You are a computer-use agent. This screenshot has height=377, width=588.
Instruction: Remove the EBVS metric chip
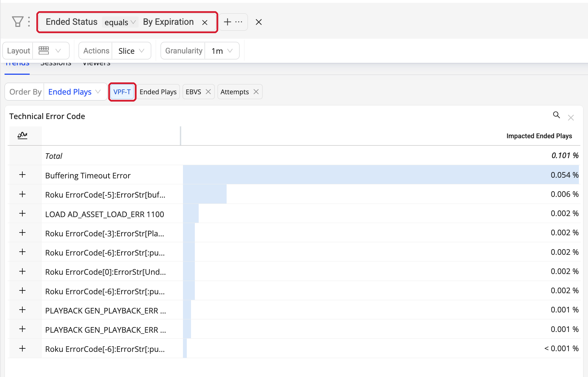pyautogui.click(x=208, y=91)
